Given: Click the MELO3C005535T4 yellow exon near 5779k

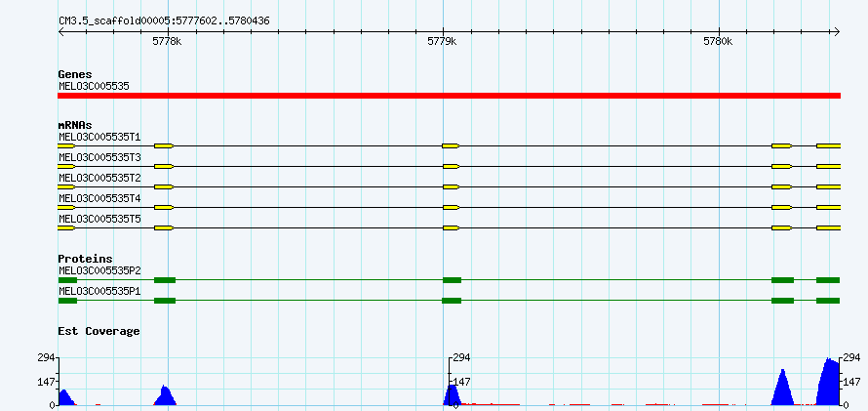Looking at the screenshot, I should (451, 207).
